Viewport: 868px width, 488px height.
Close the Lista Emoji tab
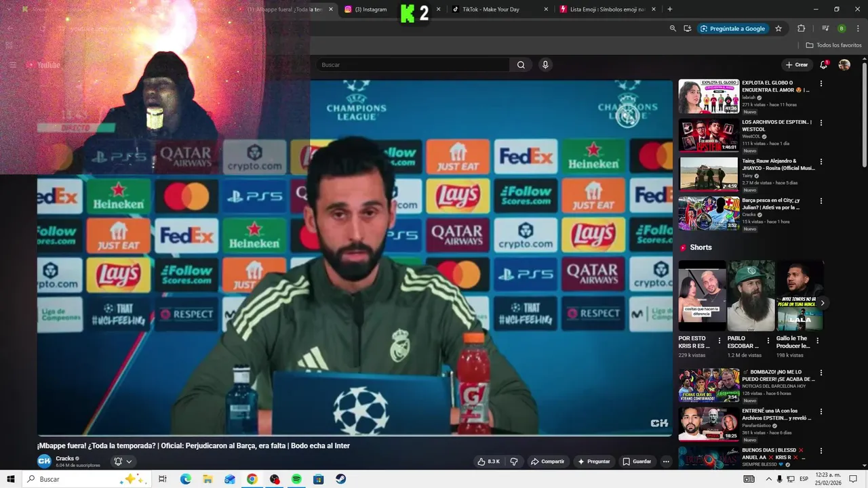click(654, 9)
